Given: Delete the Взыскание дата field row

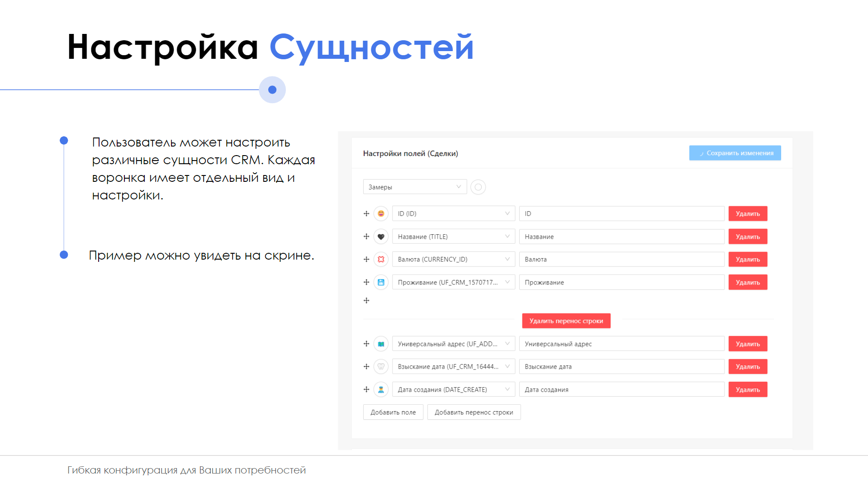Looking at the screenshot, I should (748, 366).
